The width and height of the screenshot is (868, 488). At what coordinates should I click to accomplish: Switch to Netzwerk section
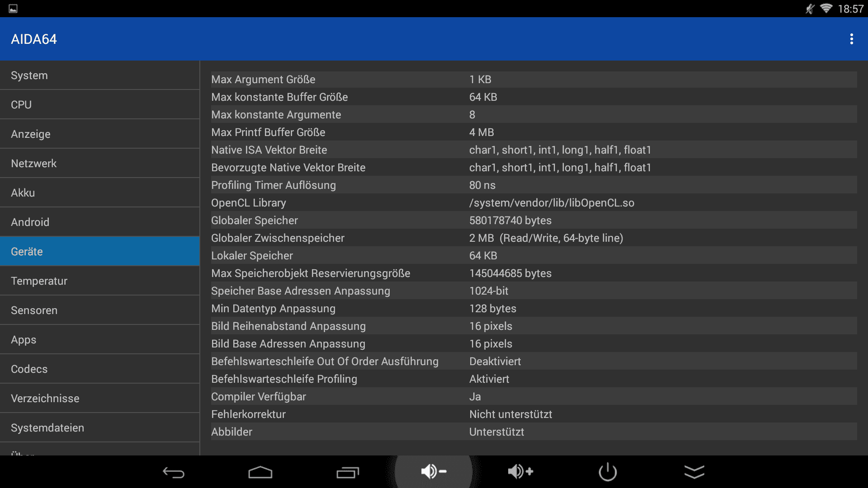point(99,164)
